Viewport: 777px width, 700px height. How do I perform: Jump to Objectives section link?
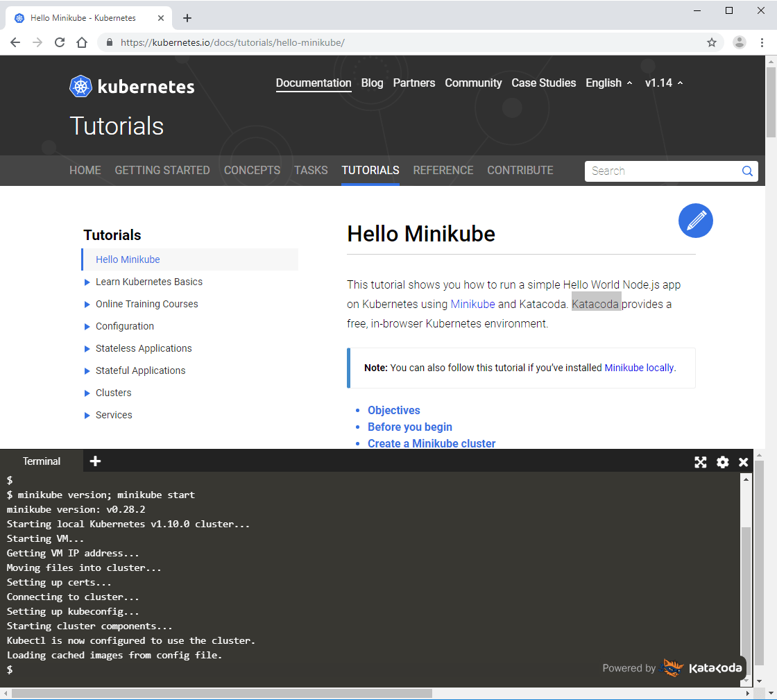[394, 410]
